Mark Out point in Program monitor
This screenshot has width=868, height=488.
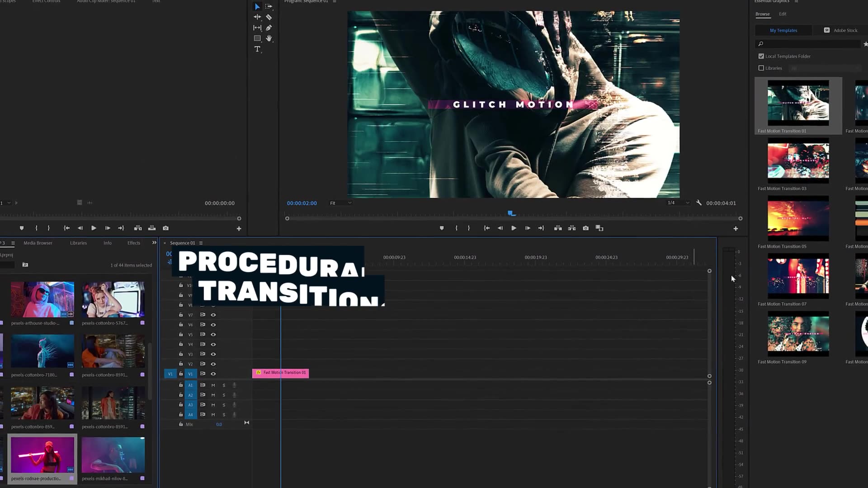point(469,228)
